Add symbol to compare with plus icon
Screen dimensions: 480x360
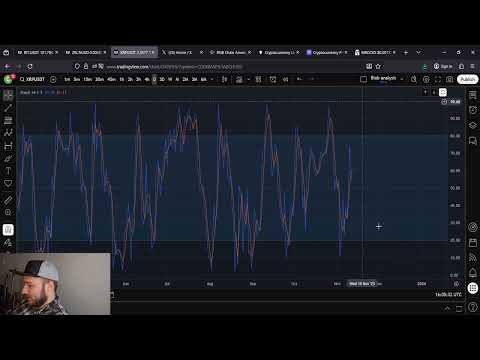(53, 79)
